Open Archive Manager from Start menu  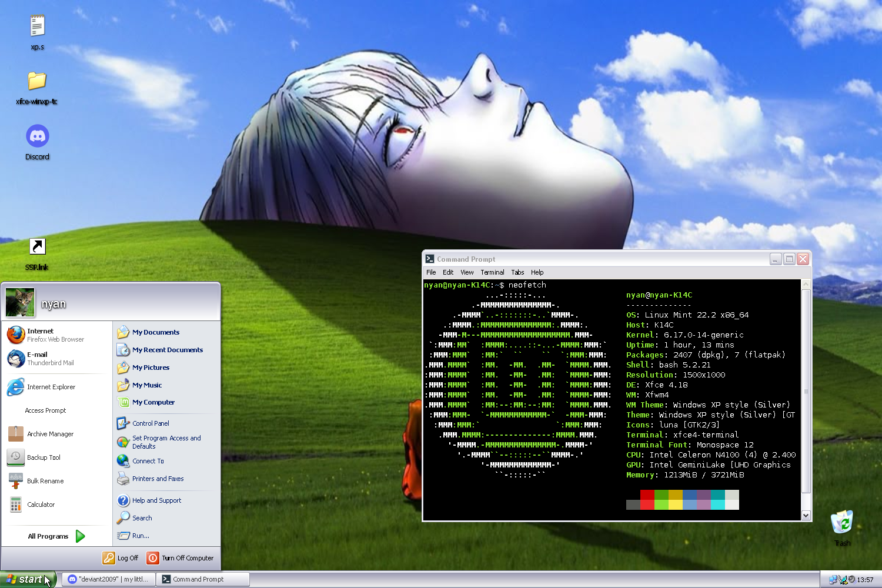click(56, 434)
